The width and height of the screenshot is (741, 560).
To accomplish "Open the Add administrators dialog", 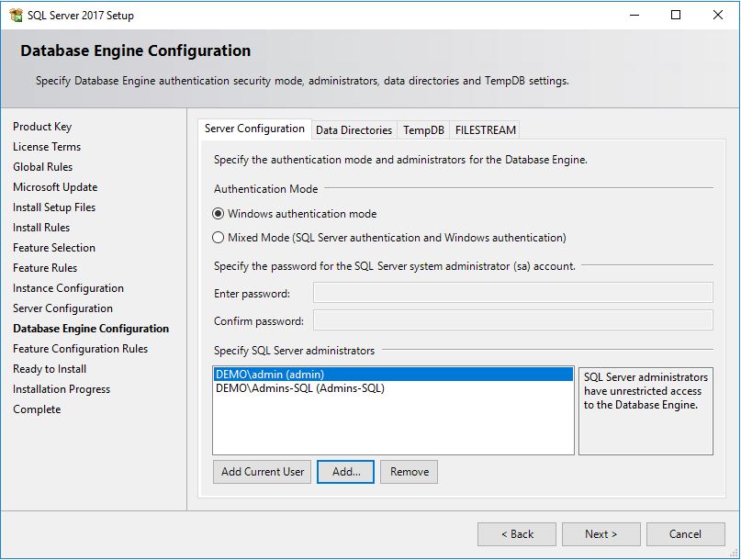I will pyautogui.click(x=345, y=471).
